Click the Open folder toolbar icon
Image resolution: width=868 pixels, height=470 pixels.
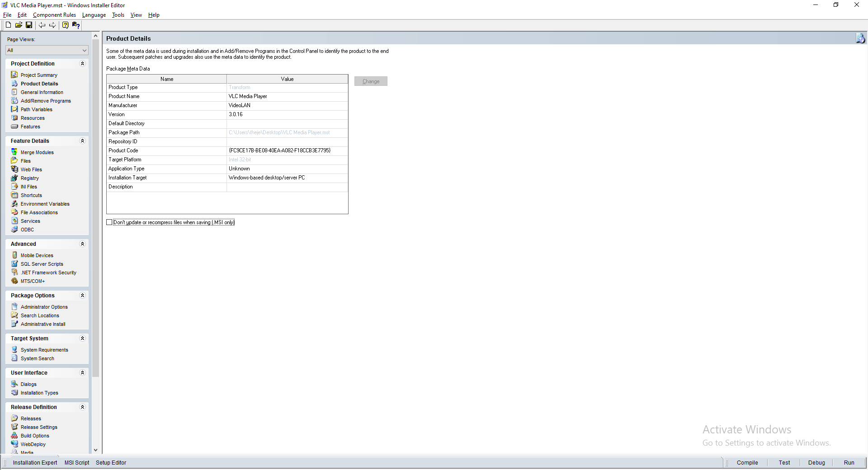coord(19,25)
